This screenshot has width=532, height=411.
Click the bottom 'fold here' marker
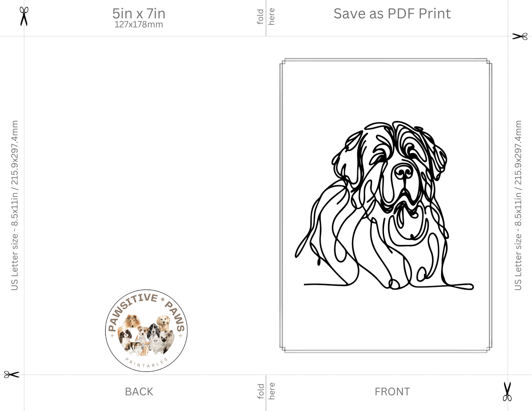point(266,391)
